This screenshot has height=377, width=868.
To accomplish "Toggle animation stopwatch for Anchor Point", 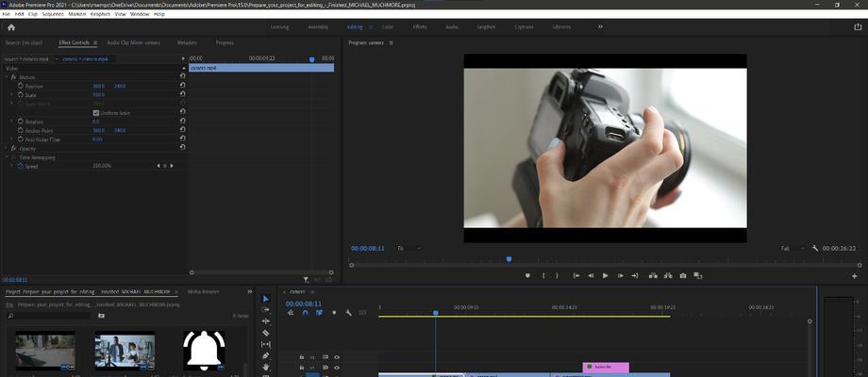I will point(21,130).
